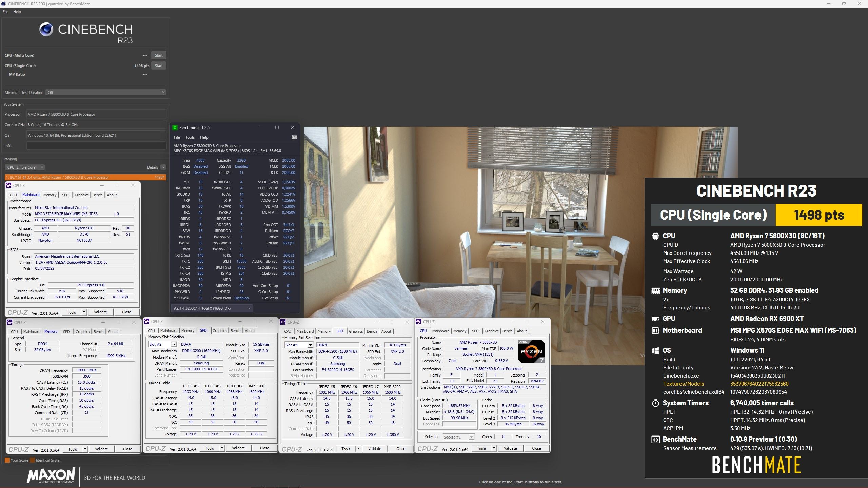The height and width of the screenshot is (488, 868).
Task: Click the ZenTimings green Z app icon
Action: [175, 127]
